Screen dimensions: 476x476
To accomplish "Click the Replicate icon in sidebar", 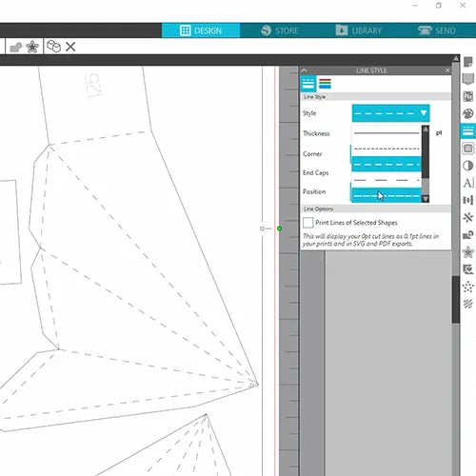I will (x=468, y=218).
